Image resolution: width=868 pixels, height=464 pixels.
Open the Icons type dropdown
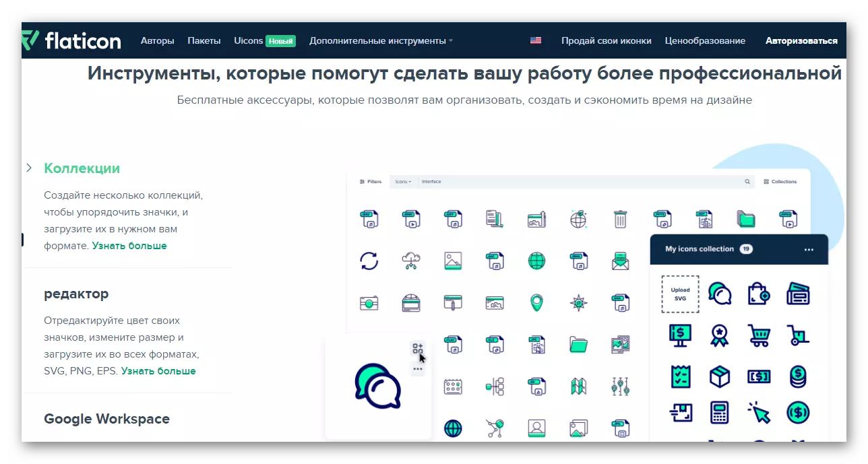click(x=403, y=182)
